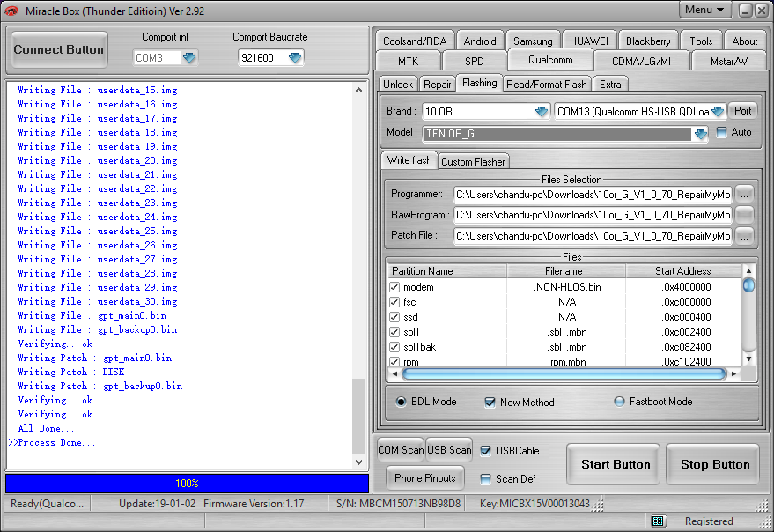The width and height of the screenshot is (774, 532).
Task: Switch to the Samsung tab
Action: coord(533,41)
